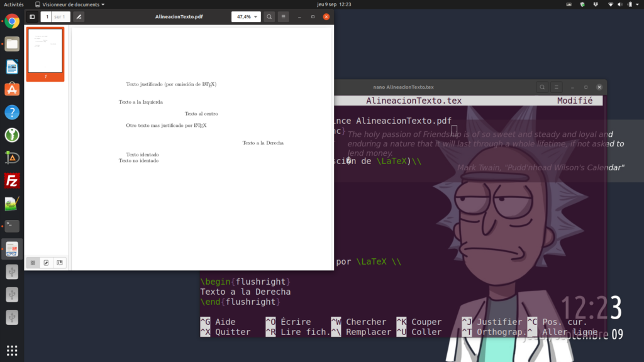Activate the annotation pencil tool
The height and width of the screenshot is (362, 644).
coord(79,17)
